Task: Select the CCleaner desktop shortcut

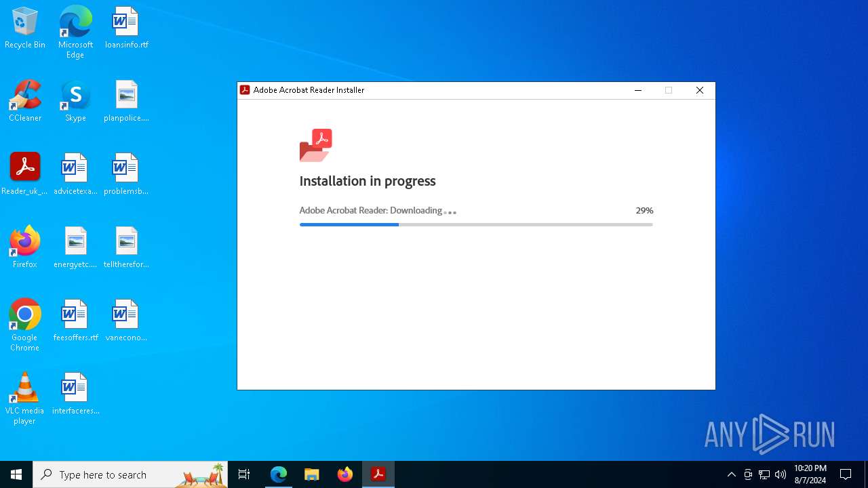Action: [x=25, y=101]
